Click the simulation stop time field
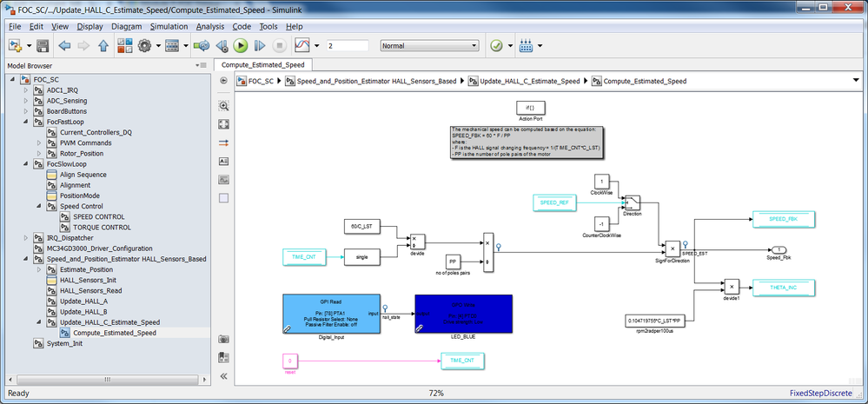The width and height of the screenshot is (868, 404). (347, 46)
